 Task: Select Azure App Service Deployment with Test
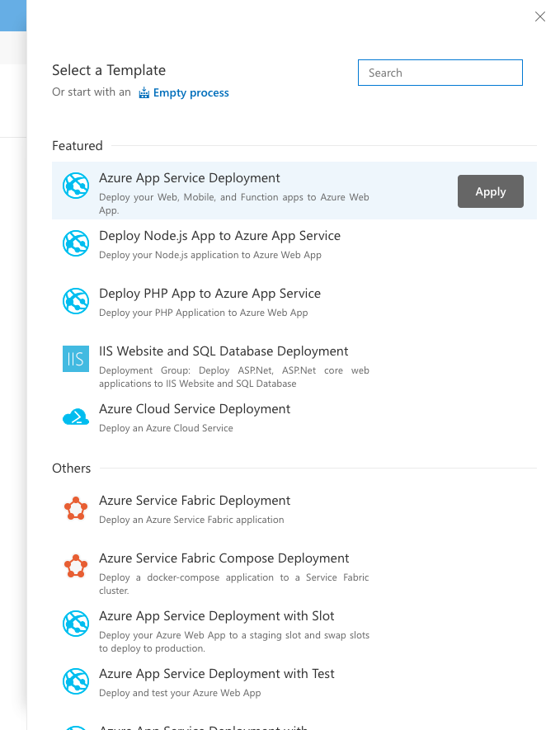(216, 674)
